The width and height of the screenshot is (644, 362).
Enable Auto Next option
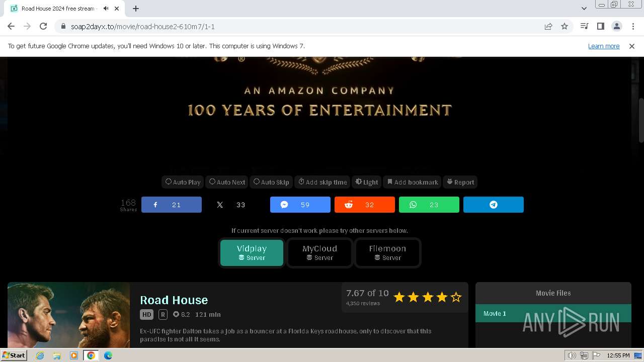[227, 182]
